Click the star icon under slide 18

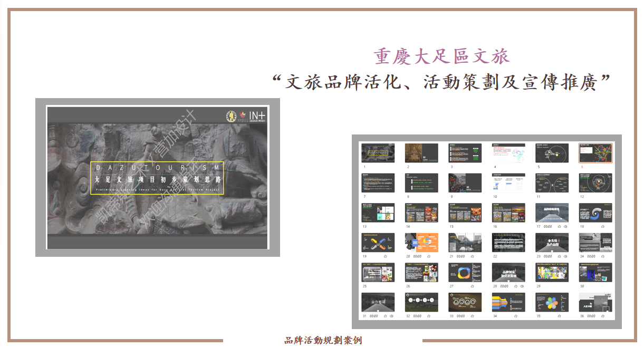(602, 226)
